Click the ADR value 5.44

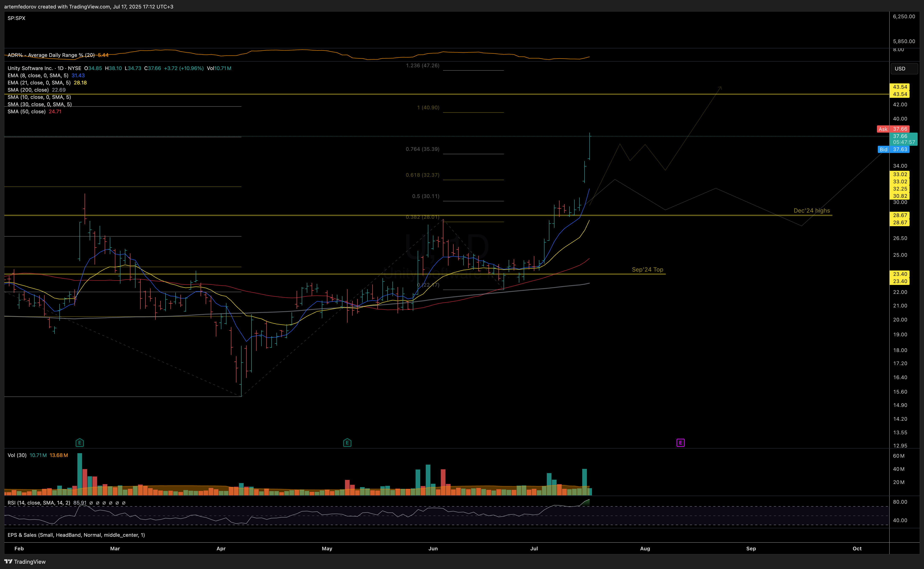click(103, 55)
